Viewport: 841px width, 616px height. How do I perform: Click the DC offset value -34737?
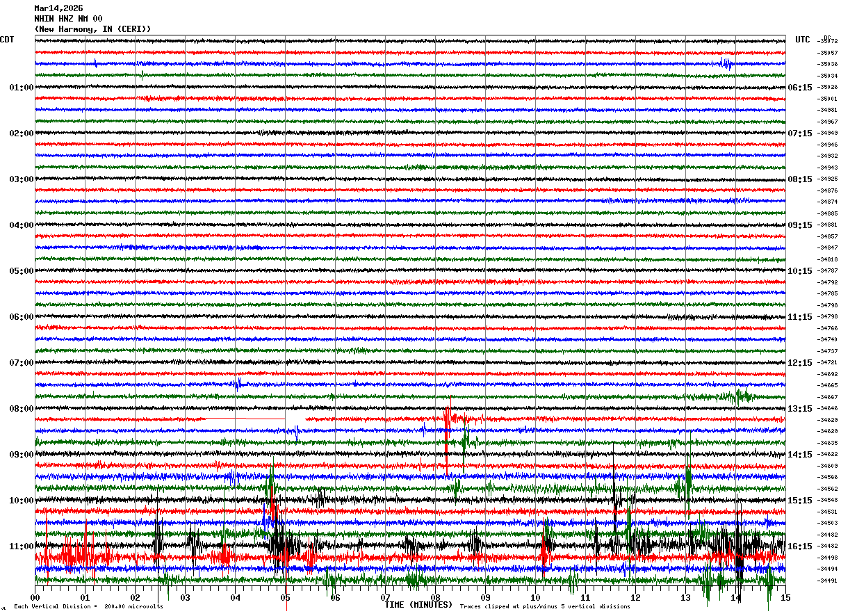tap(828, 351)
